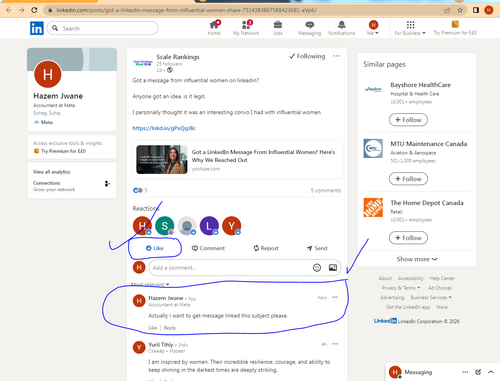Attach a photo to the comment

[x=333, y=268]
